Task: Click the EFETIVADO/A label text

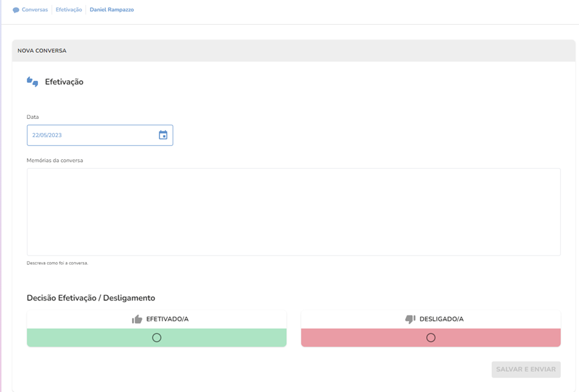Action: point(167,319)
